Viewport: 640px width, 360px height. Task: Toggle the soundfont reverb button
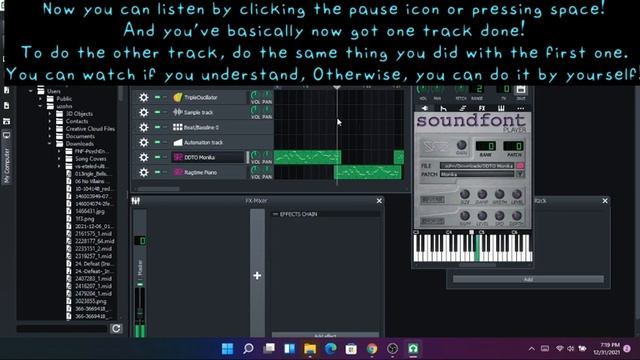tap(432, 200)
